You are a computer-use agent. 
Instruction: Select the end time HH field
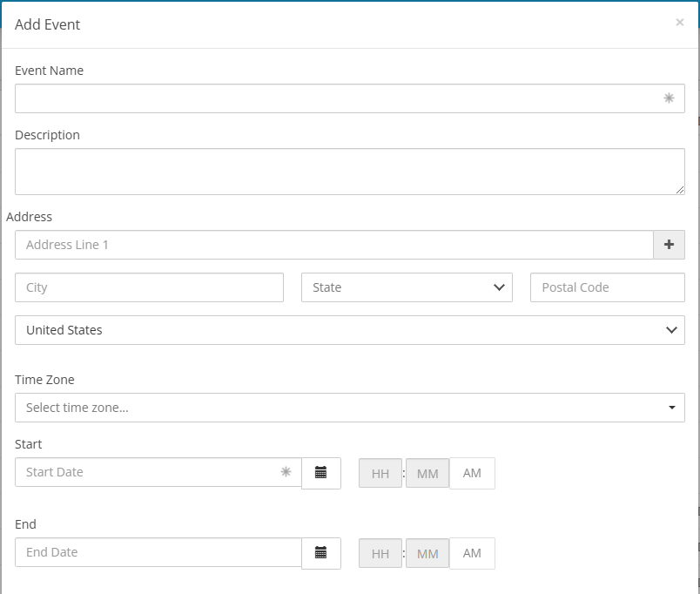click(380, 553)
